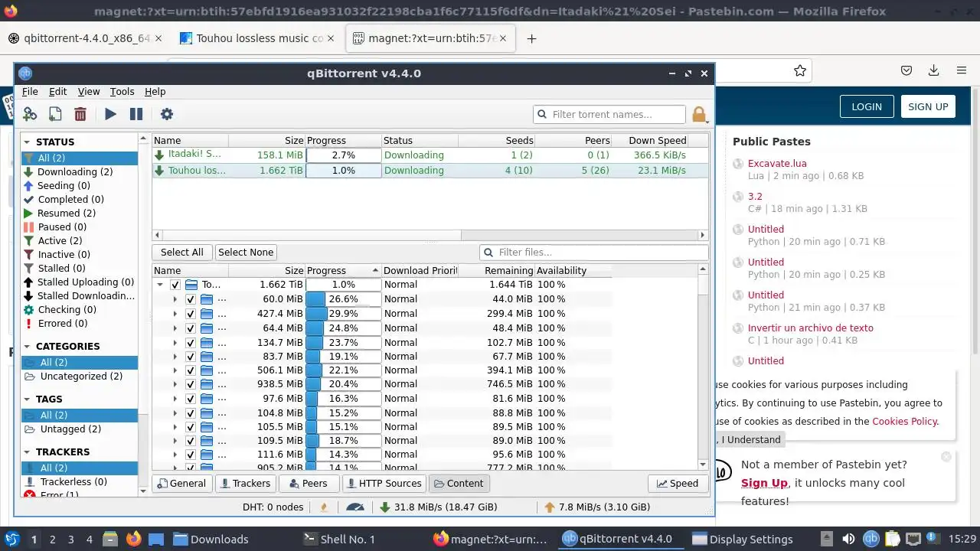The image size is (980, 551).
Task: Uncheck the 60.0 MiB folder checkbox
Action: tap(191, 299)
